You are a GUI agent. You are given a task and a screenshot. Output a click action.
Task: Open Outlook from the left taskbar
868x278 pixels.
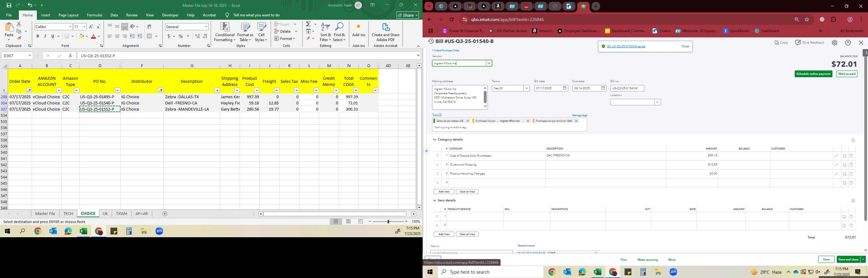click(53, 231)
